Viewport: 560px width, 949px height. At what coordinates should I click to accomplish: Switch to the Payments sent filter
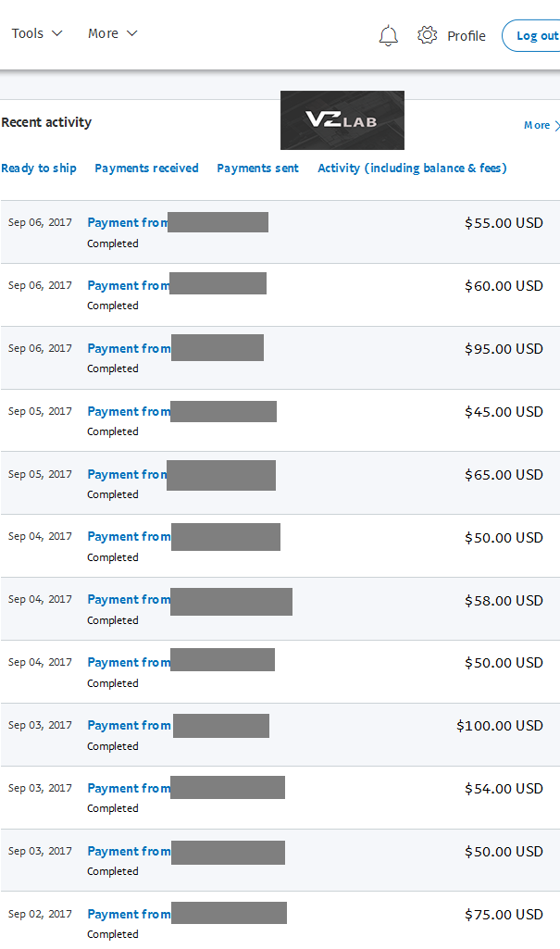(257, 169)
